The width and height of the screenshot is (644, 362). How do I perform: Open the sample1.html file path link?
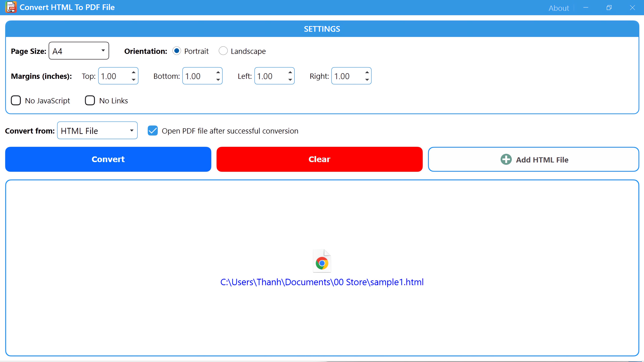(x=322, y=282)
